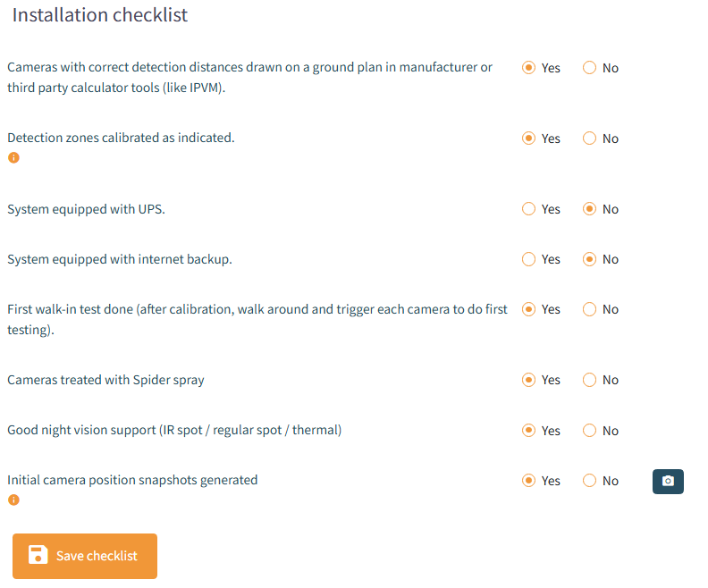Click info icon under Initial camera position snapshots
The height and width of the screenshot is (588, 708).
coord(13,500)
